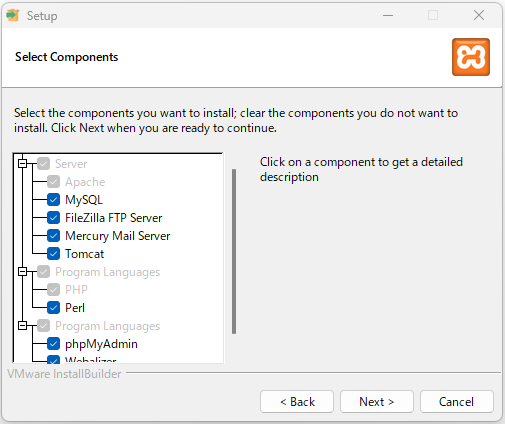The width and height of the screenshot is (505, 424).
Task: Uncheck the phpMyAdmin checkbox
Action: tap(53, 344)
